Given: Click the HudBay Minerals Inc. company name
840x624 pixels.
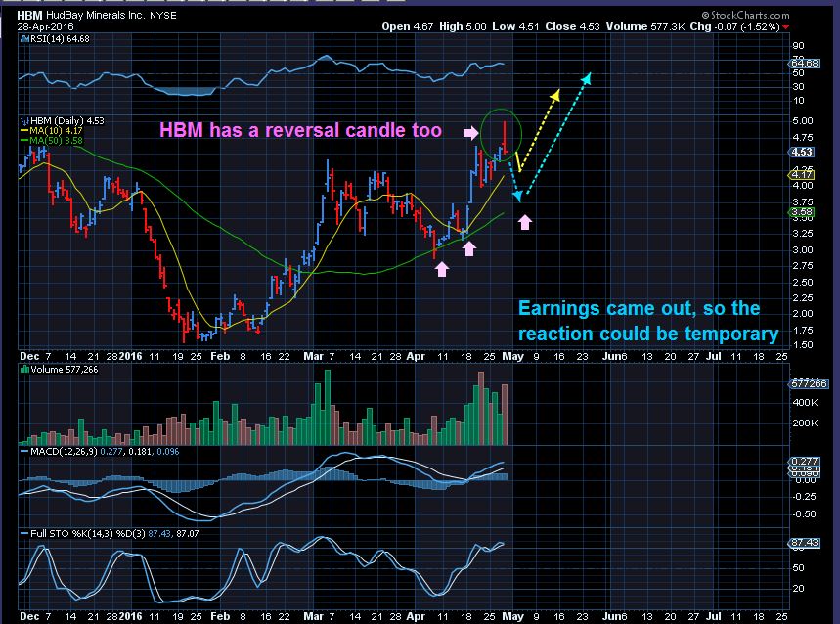Looking at the screenshot, I should pos(96,15).
